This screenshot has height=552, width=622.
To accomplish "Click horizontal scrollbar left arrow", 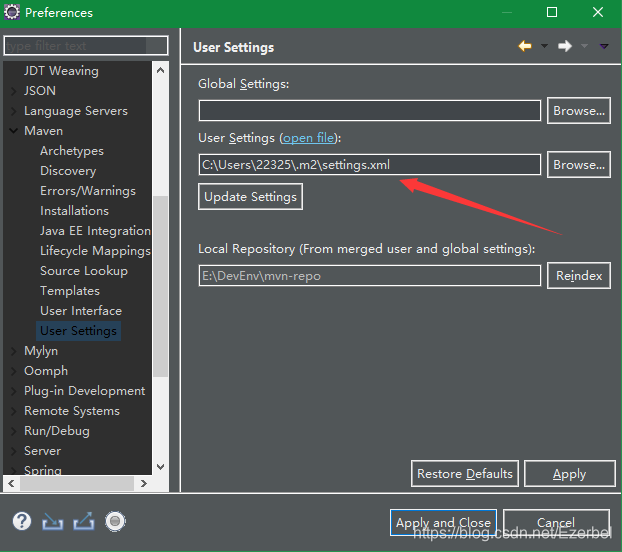I will pos(11,483).
